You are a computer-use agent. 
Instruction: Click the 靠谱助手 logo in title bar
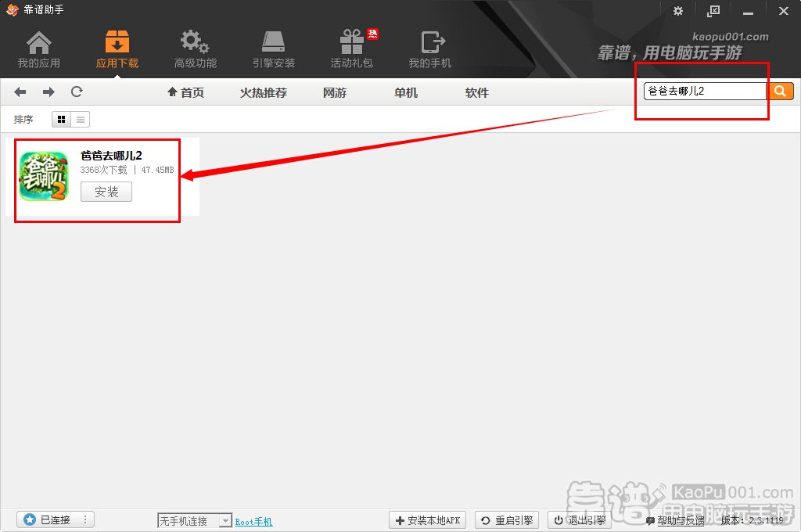(x=12, y=9)
